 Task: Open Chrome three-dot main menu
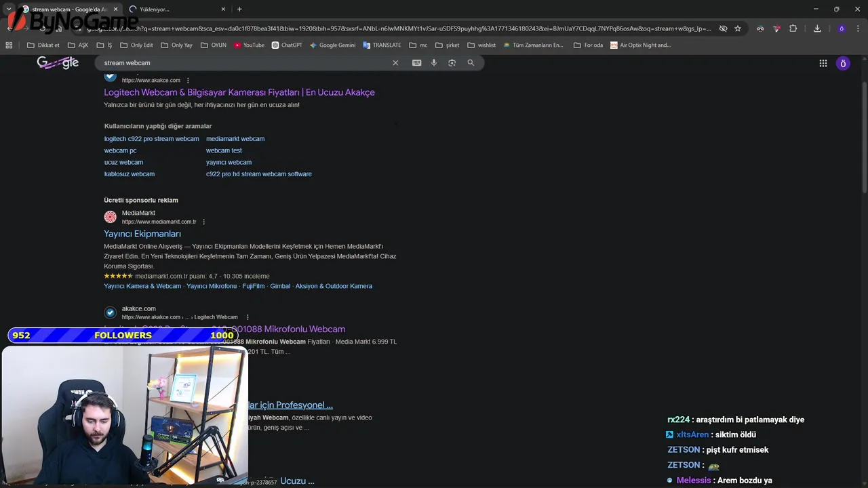pos(858,28)
